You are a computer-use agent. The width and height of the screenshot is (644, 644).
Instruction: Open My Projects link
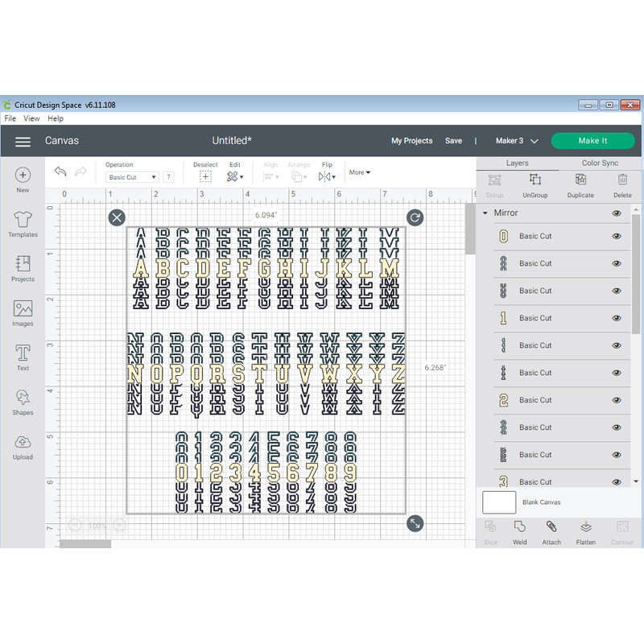pyautogui.click(x=411, y=141)
